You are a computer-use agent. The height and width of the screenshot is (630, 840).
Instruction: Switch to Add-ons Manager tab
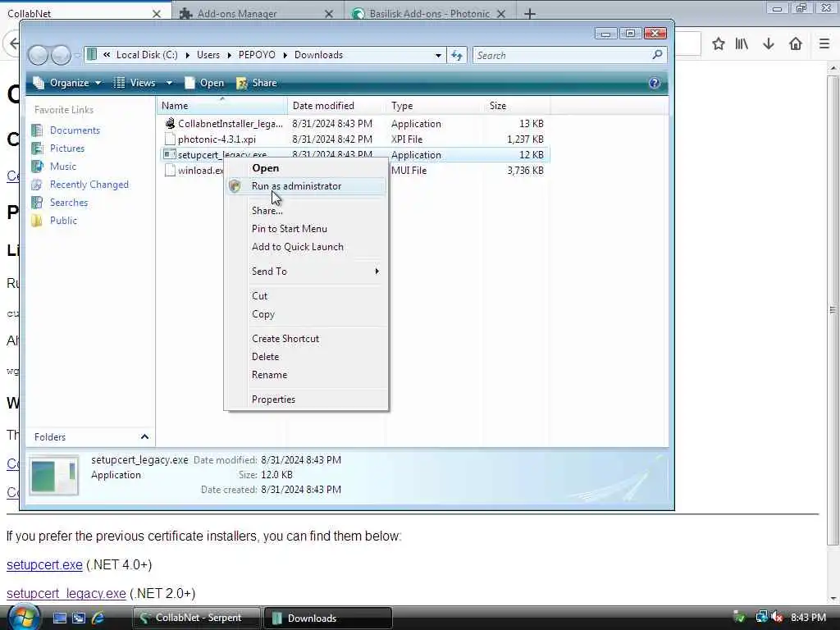click(x=256, y=13)
